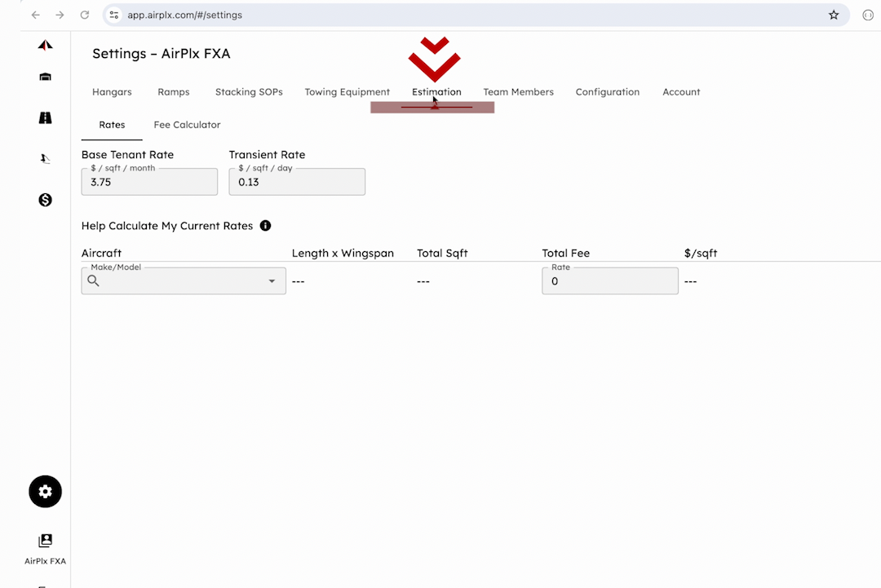Go to the Team Members tab
This screenshot has width=881, height=588.
pos(518,92)
